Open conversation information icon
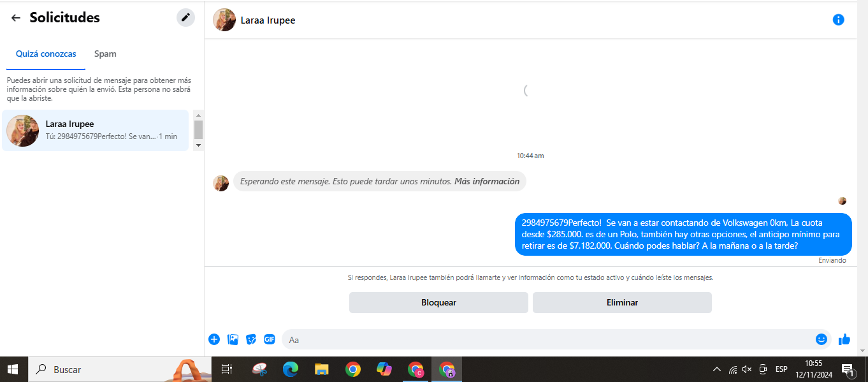868x382 pixels. (838, 20)
